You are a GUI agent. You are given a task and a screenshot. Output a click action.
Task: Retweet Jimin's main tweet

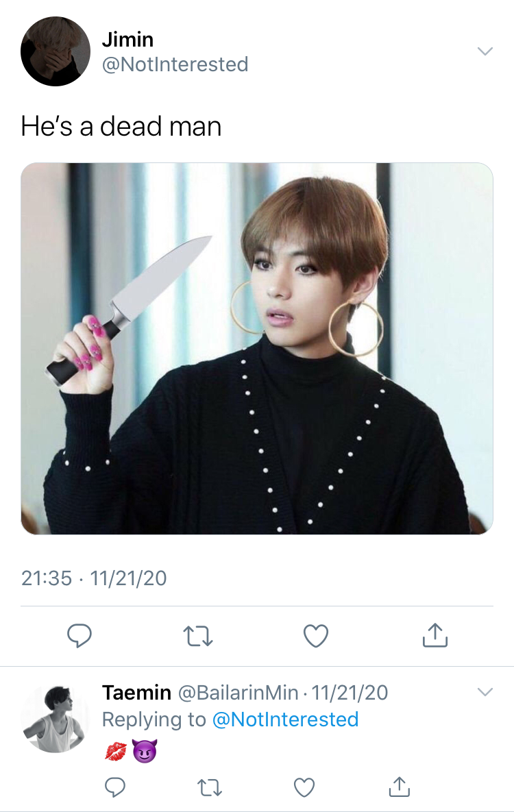198,636
